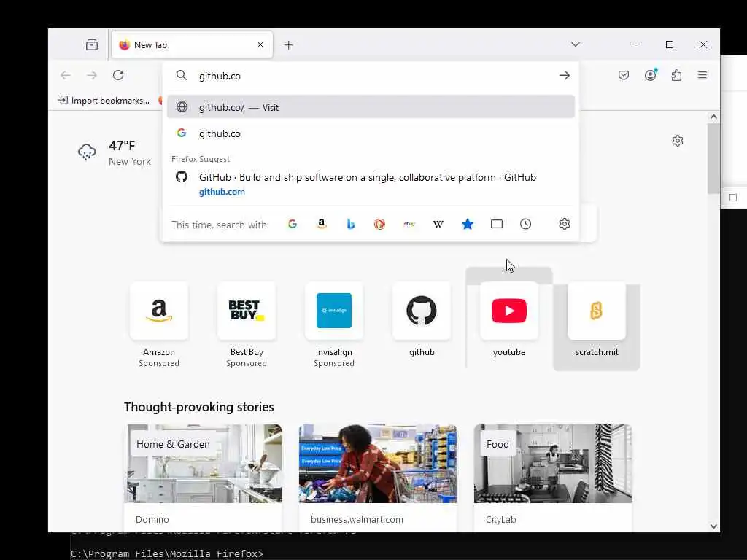This screenshot has width=747, height=560.
Task: Open the Extensions puzzle icon
Action: coord(676,75)
